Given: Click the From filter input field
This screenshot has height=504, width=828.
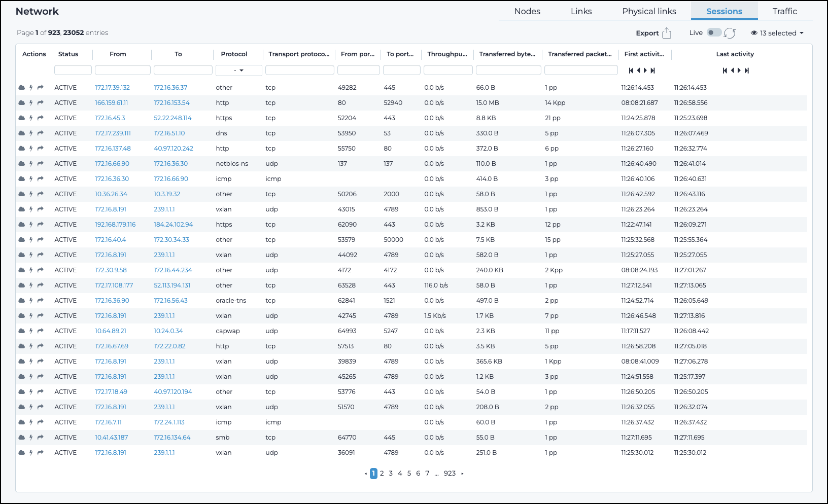Looking at the screenshot, I should [123, 70].
